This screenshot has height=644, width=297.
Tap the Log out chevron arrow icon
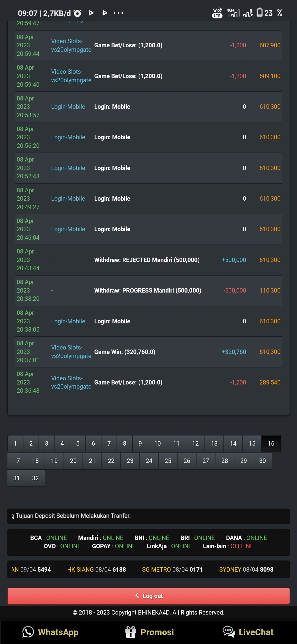pos(137,596)
